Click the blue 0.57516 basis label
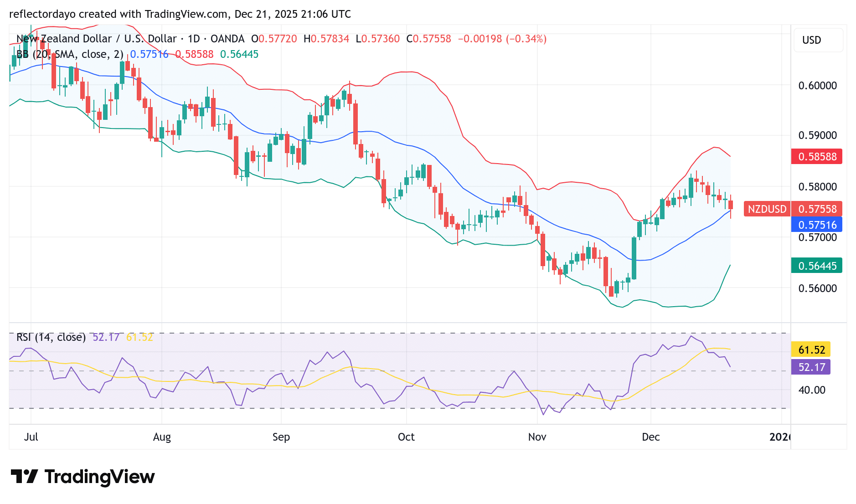 coord(817,225)
